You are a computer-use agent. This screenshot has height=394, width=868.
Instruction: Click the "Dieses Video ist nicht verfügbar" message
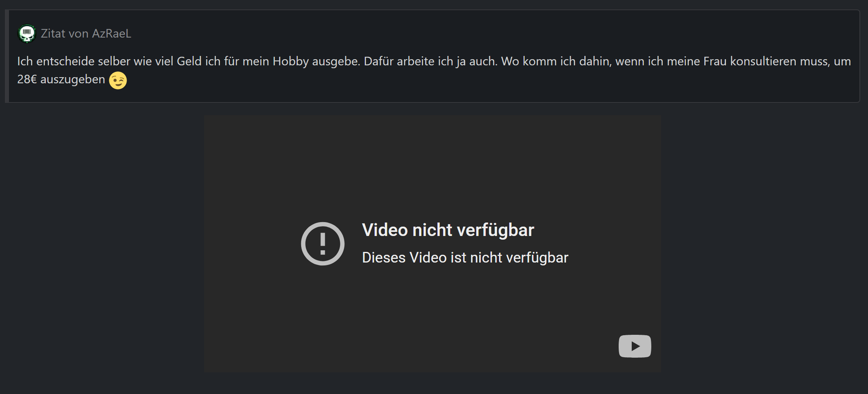(x=465, y=258)
